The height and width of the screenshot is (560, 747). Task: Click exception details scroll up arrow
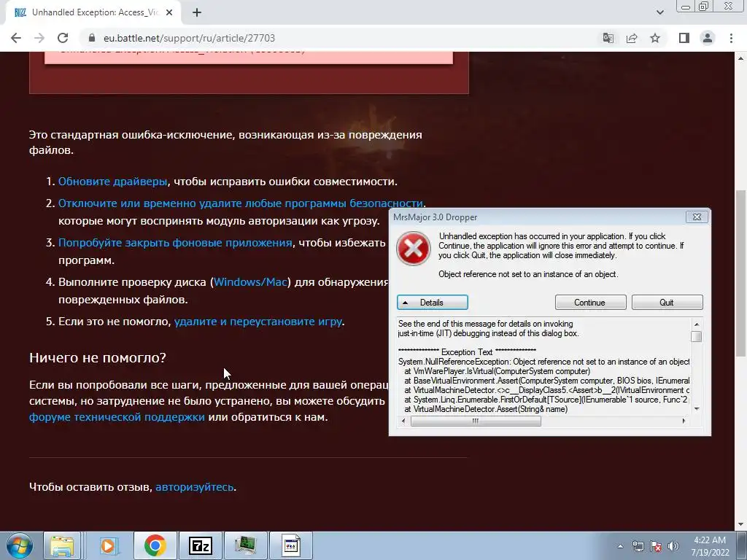pyautogui.click(x=697, y=324)
